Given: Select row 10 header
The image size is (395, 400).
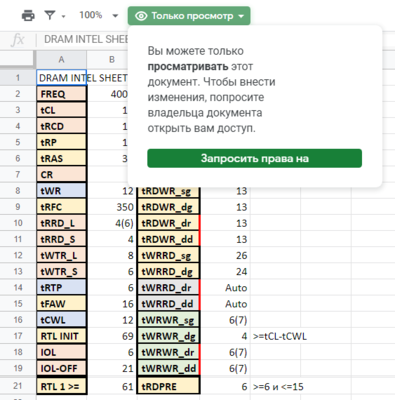Looking at the screenshot, I should click(18, 223).
